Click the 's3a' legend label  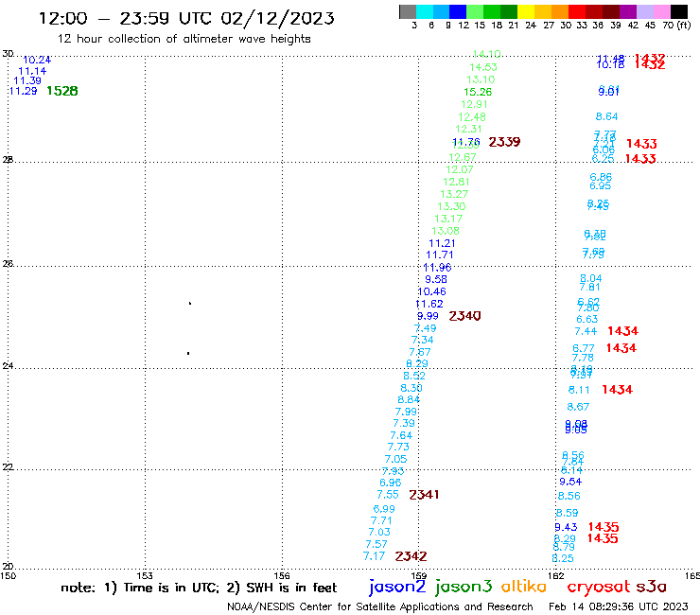click(x=651, y=587)
